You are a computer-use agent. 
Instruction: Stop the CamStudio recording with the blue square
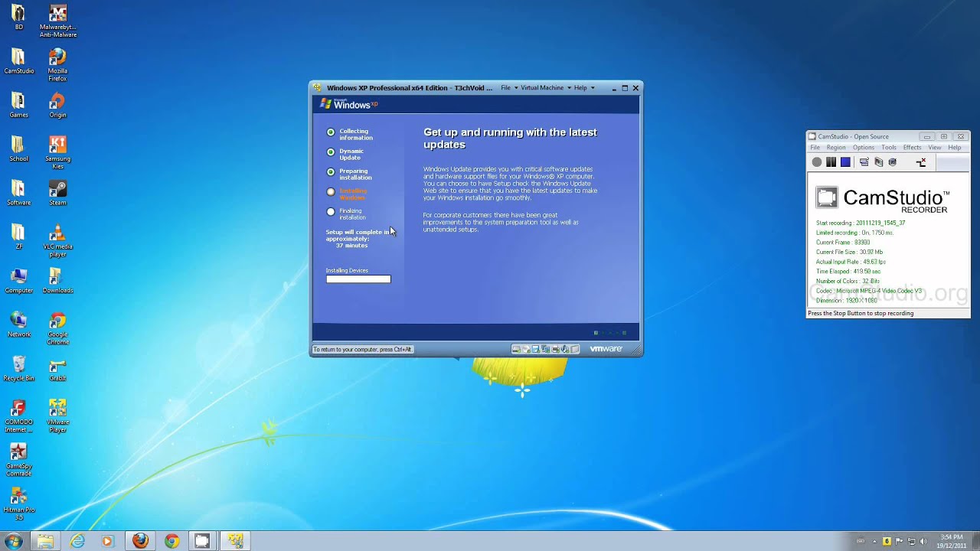845,162
